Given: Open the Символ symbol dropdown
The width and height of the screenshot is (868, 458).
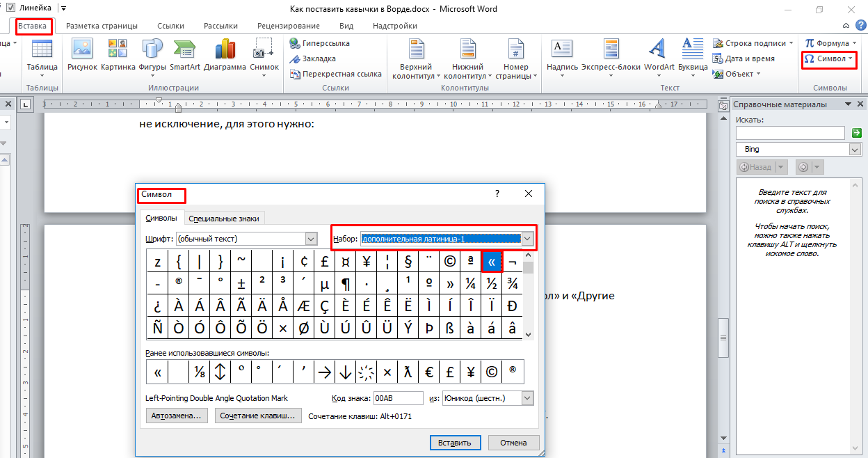Looking at the screenshot, I should tap(829, 58).
